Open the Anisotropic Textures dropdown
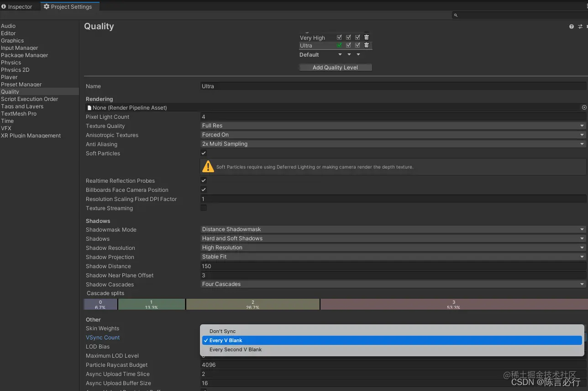Image resolution: width=588 pixels, height=391 pixels. (x=393, y=135)
